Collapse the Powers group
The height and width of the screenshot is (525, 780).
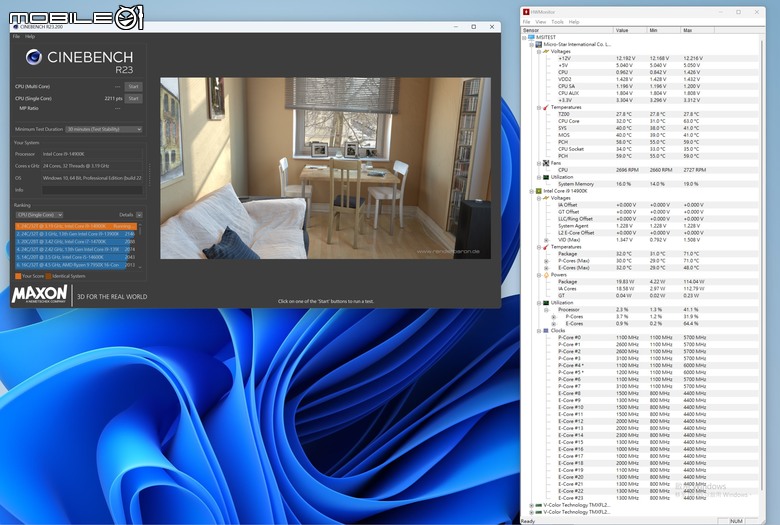pos(539,275)
